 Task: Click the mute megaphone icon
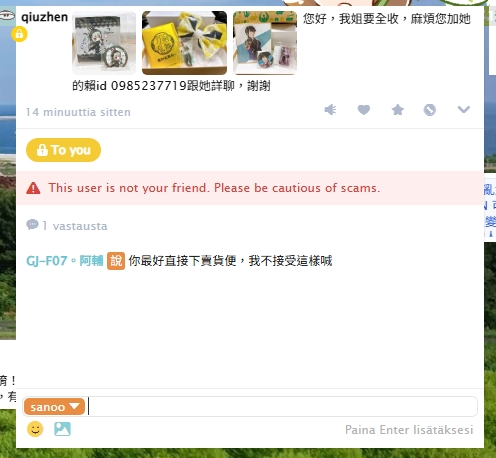point(330,110)
